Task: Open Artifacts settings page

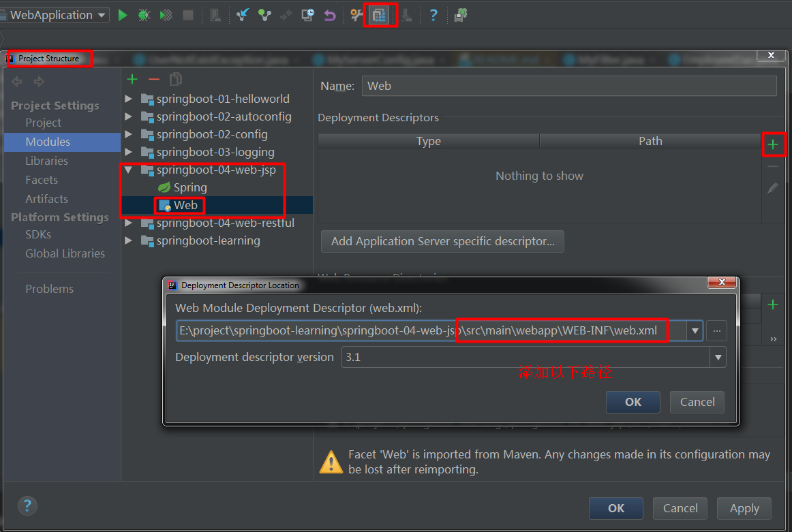Action: (x=46, y=199)
